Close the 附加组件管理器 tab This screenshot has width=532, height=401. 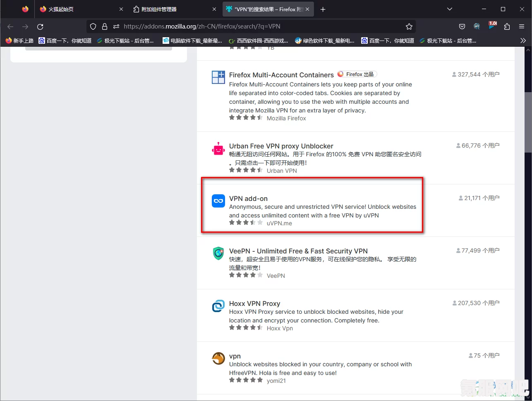click(214, 9)
